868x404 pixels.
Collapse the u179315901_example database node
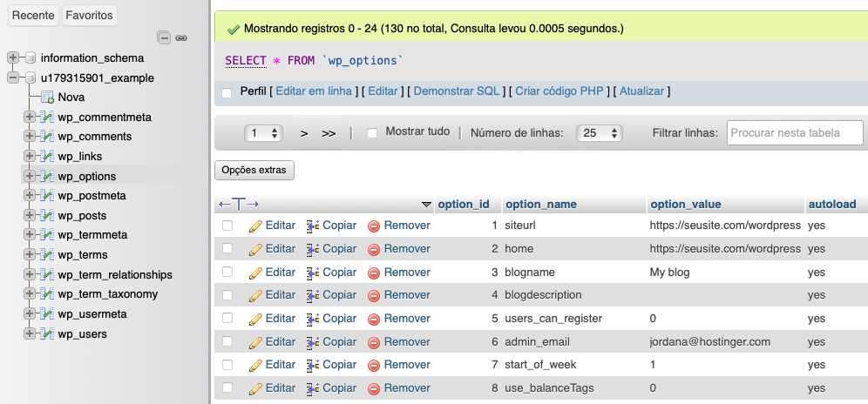(13, 77)
